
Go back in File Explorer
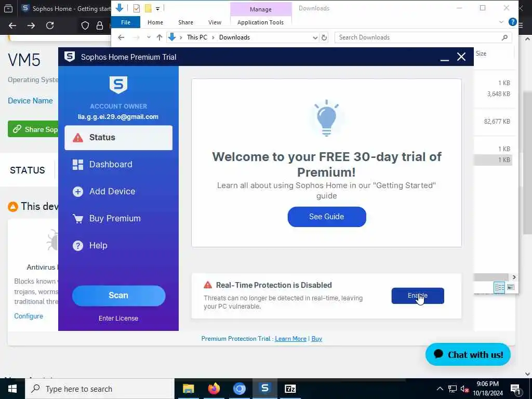click(x=121, y=37)
